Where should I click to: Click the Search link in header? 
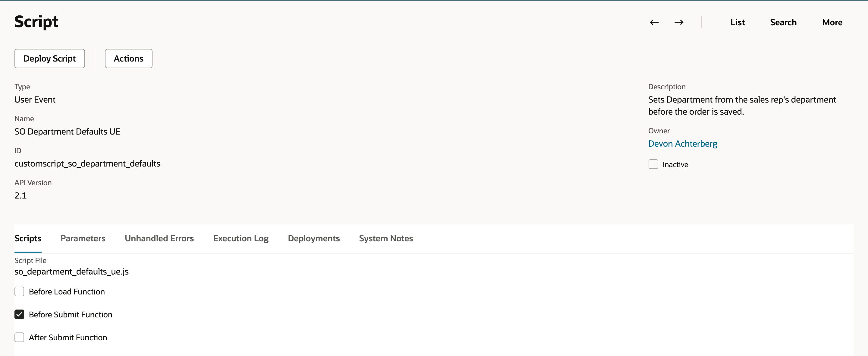point(783,22)
